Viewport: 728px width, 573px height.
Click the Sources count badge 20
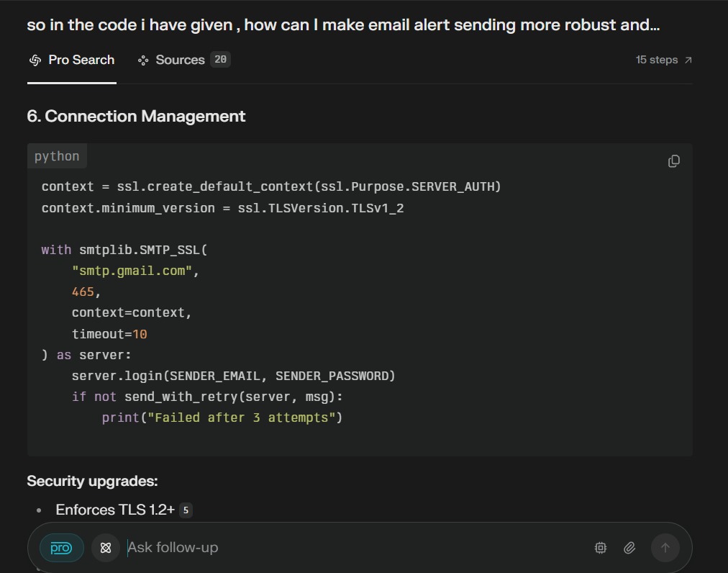[x=221, y=60]
